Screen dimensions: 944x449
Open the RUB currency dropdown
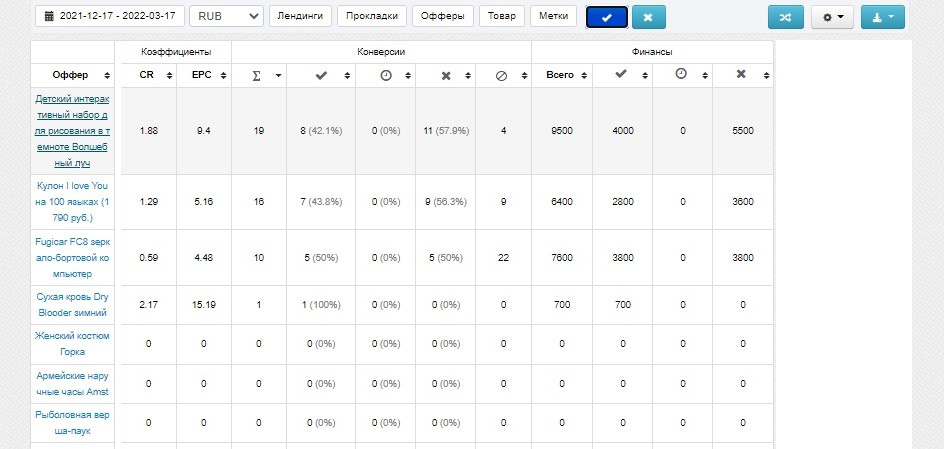click(226, 16)
